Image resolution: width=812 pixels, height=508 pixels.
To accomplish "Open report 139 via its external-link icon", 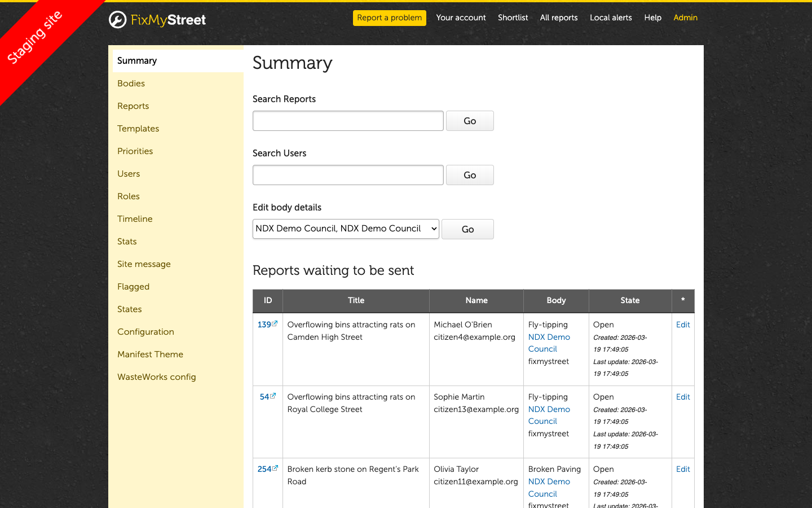I will (x=275, y=323).
